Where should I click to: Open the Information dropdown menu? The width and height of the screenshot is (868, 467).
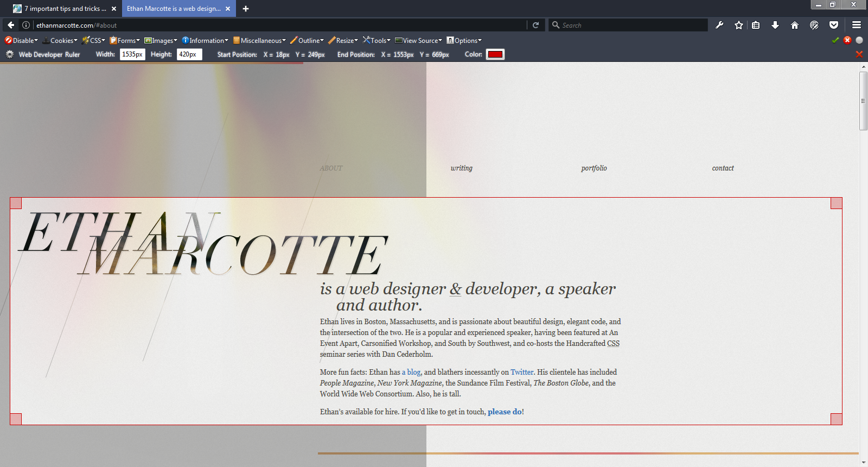pyautogui.click(x=205, y=40)
